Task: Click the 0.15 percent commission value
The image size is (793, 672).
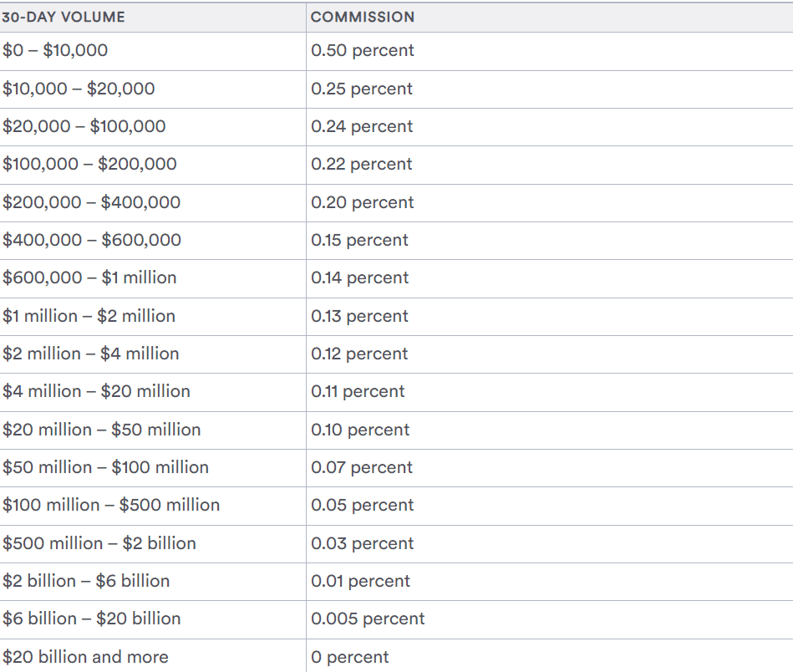Action: [359, 241]
